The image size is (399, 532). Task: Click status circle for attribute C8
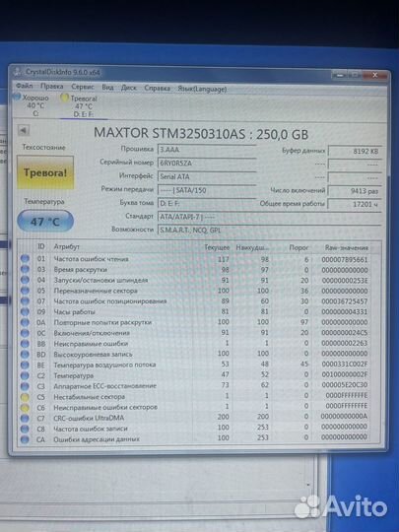(x=25, y=429)
